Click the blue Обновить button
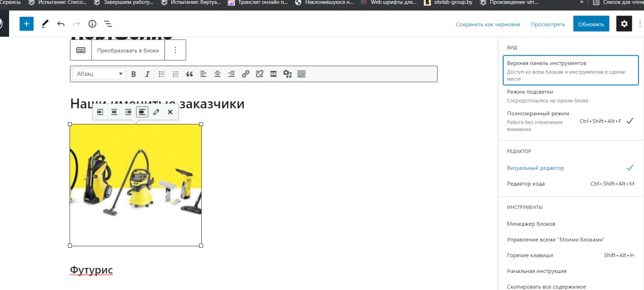Viewport: 644px width, 290px height. 591,24
